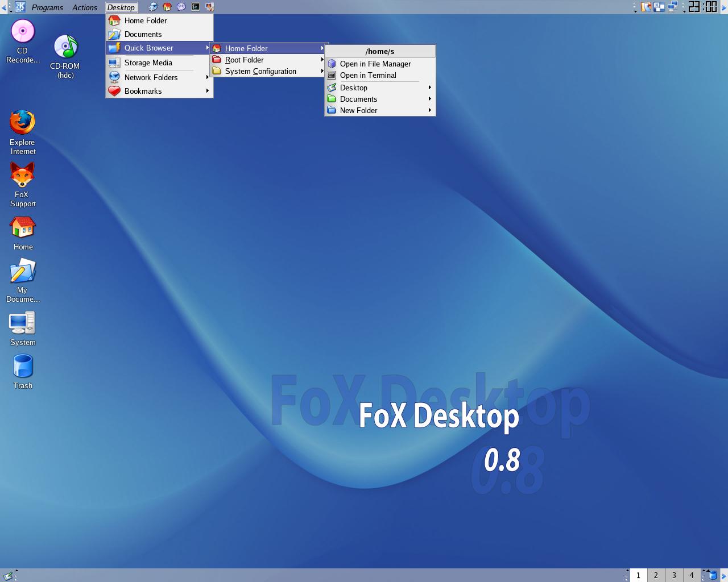Open the Trash desktop icon

pyautogui.click(x=23, y=372)
